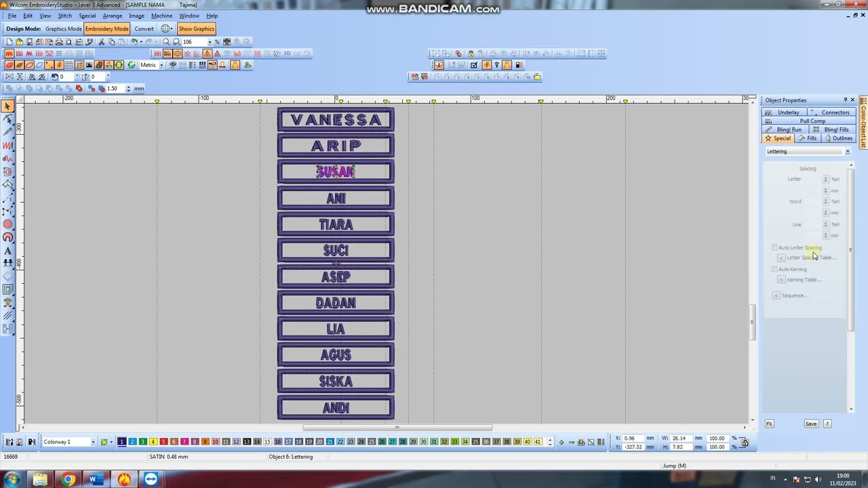Screen dimensions: 868x488
Task: Click the FX button in Object Properties
Action: pyautogui.click(x=769, y=424)
